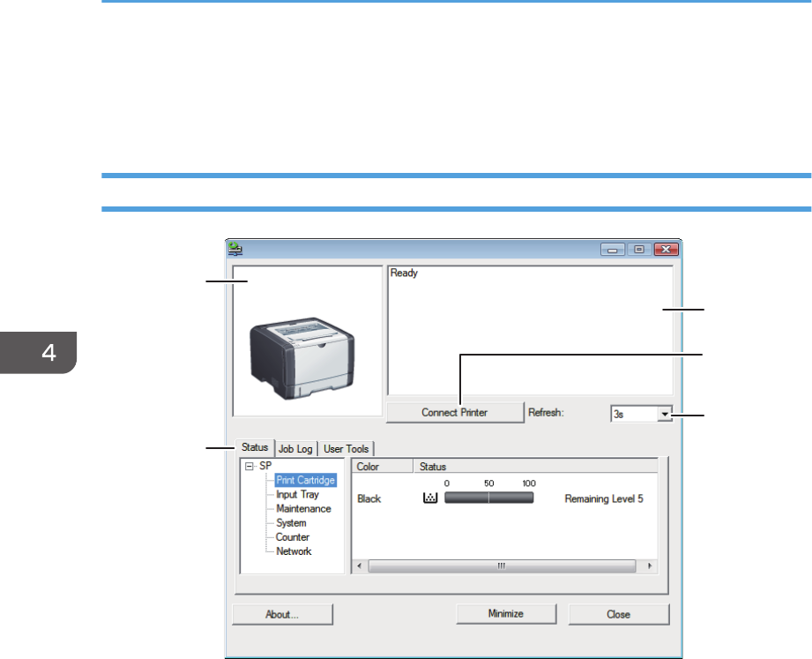Click the Color column header
Viewport: 812px width, 659px height.
click(x=383, y=467)
